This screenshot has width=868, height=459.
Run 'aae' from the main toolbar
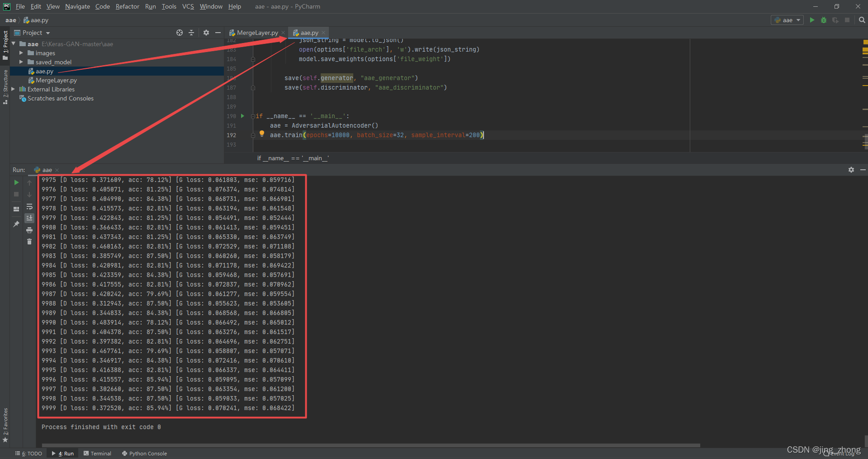tap(812, 20)
